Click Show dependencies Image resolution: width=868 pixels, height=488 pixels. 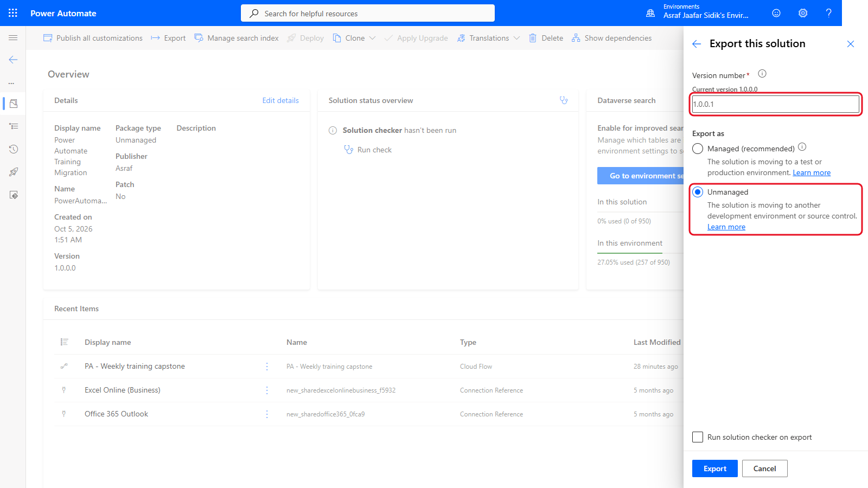click(x=612, y=38)
